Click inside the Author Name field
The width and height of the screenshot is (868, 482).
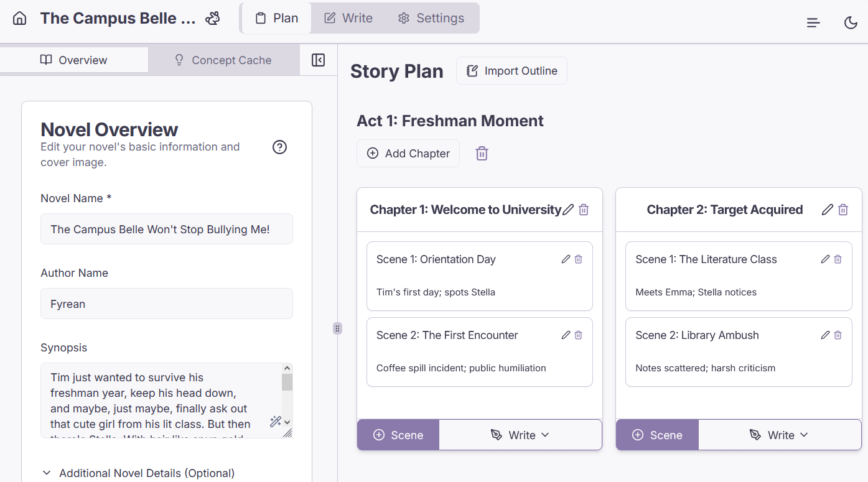(166, 304)
